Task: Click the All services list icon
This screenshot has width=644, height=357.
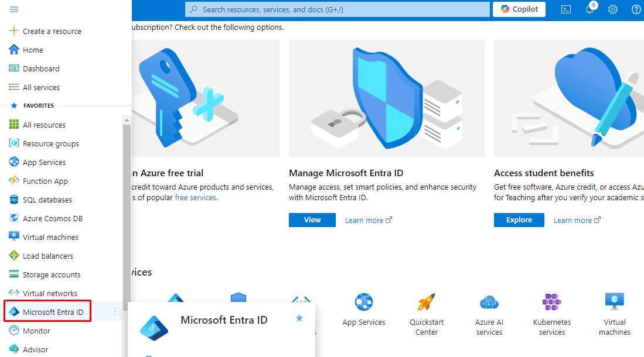Action: (14, 87)
